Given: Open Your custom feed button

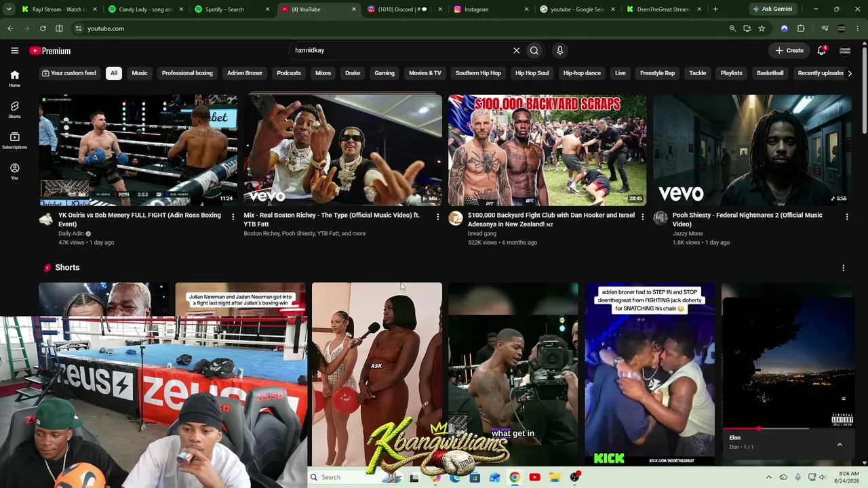Looking at the screenshot, I should click(x=69, y=73).
